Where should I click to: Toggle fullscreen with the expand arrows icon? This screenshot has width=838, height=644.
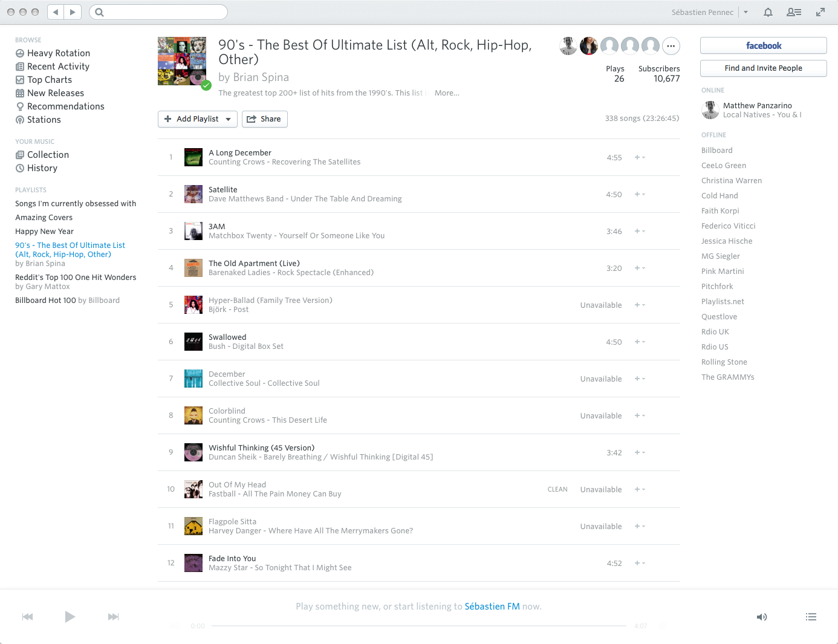(820, 12)
